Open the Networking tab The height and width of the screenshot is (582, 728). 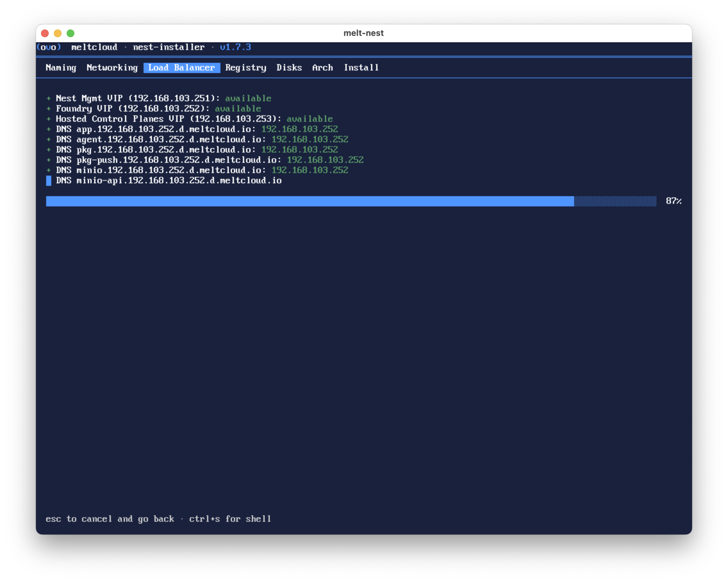(x=112, y=68)
